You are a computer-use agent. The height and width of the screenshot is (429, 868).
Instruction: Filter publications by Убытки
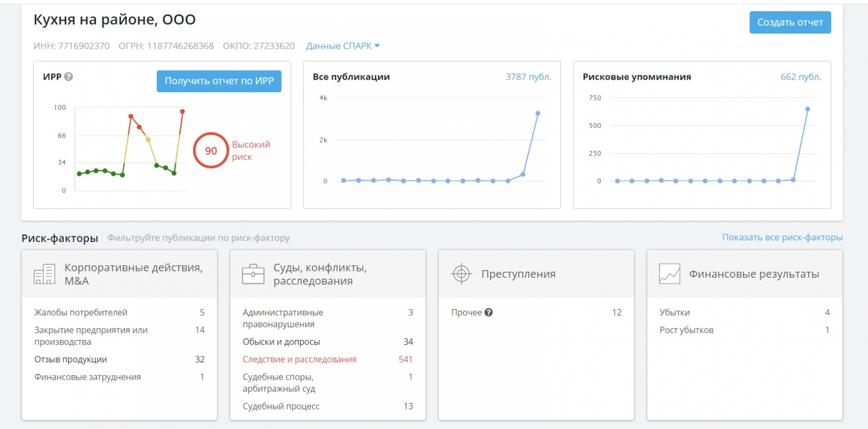click(674, 312)
